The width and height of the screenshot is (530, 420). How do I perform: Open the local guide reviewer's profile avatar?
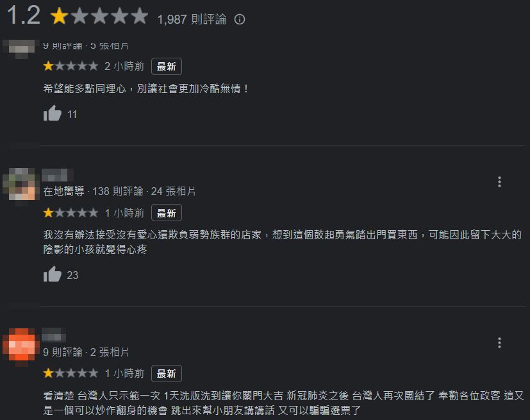21,182
